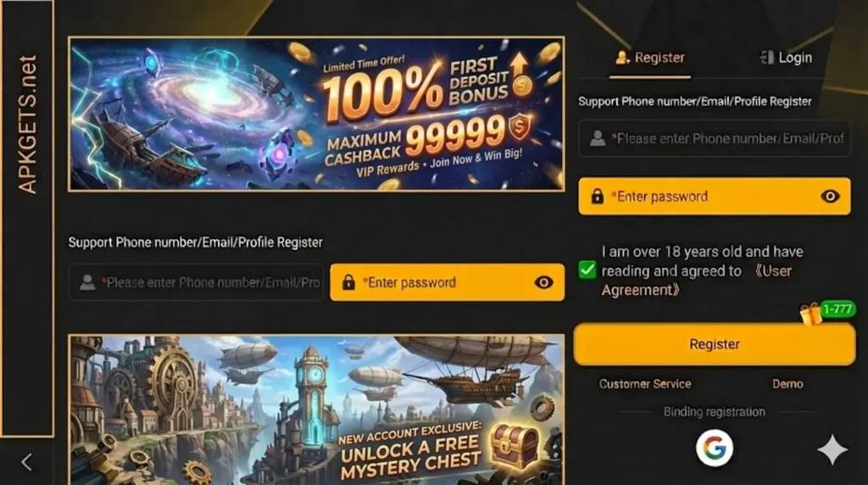
Task: Focus the right Phone number/Email input field
Action: tap(714, 138)
